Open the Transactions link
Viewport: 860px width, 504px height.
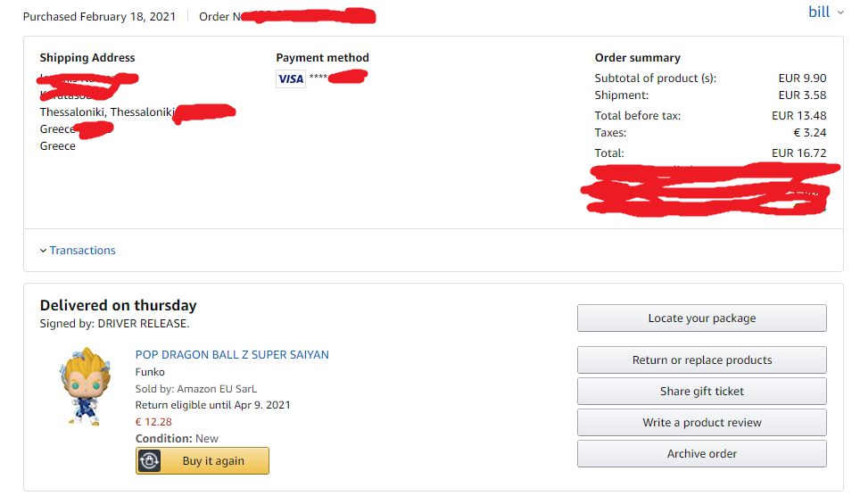tap(83, 251)
